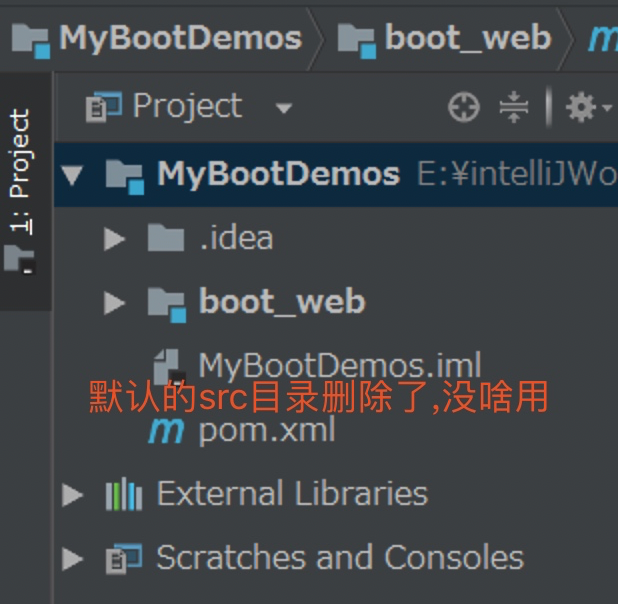The height and width of the screenshot is (604, 618).
Task: Open the Project view dropdown selector
Action: tap(284, 108)
